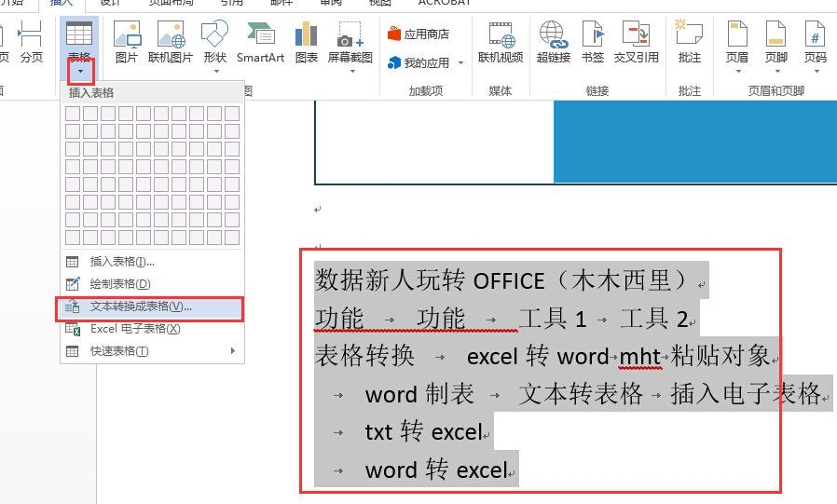
Task: Open the Footer (页脚) menu
Action: coord(776,46)
